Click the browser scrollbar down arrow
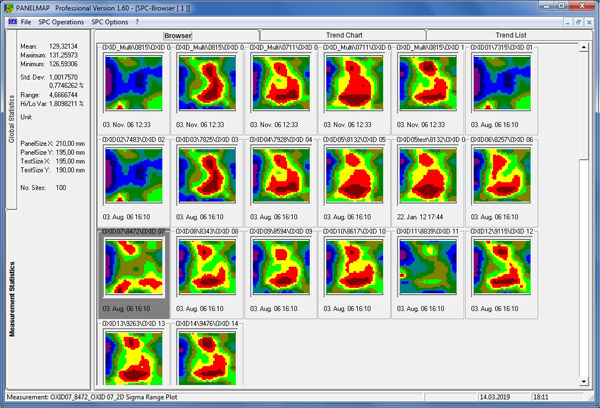The height and width of the screenshot is (408, 600). pos(584,381)
